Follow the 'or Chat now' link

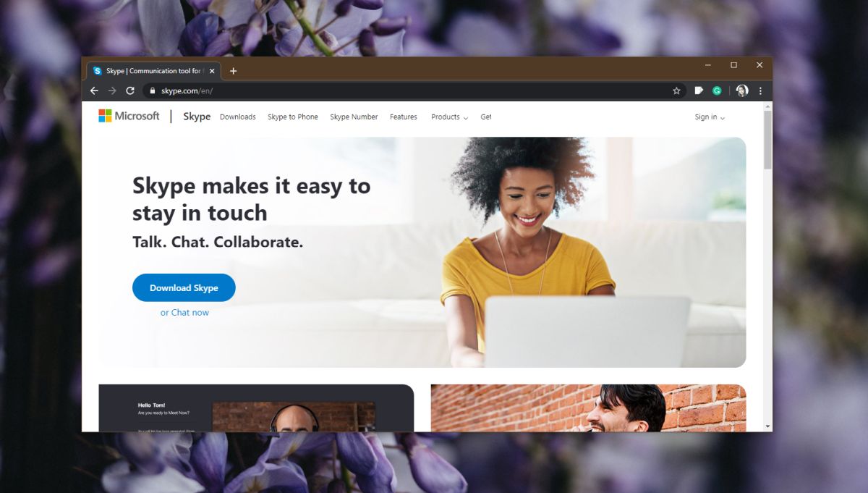click(184, 313)
